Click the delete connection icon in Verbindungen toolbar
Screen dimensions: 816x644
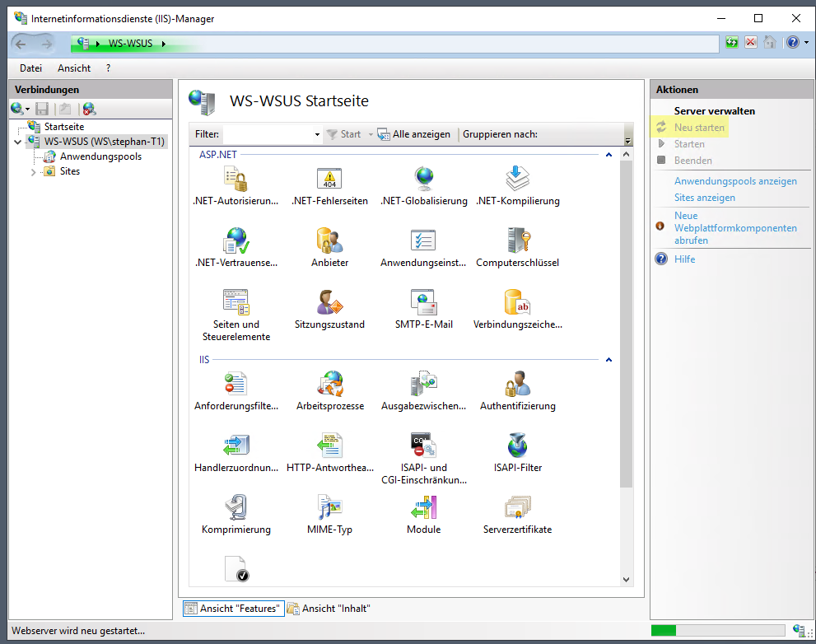coord(89,109)
